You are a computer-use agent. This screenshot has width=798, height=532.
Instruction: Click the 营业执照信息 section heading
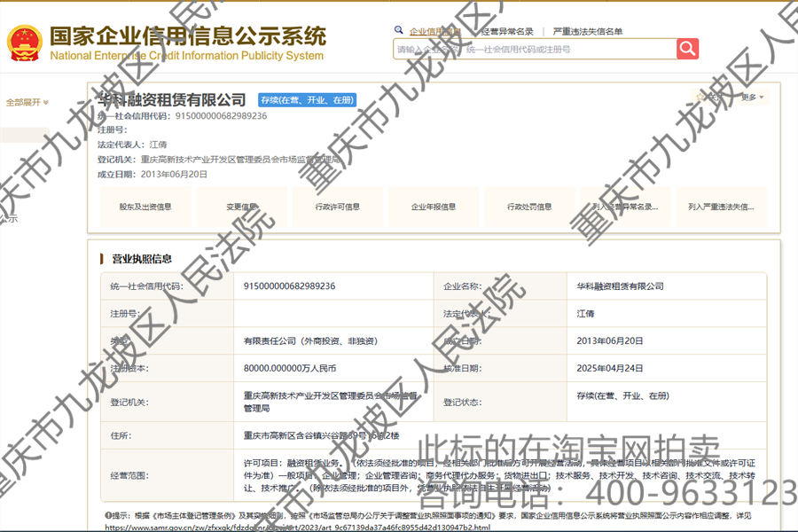pos(142,259)
